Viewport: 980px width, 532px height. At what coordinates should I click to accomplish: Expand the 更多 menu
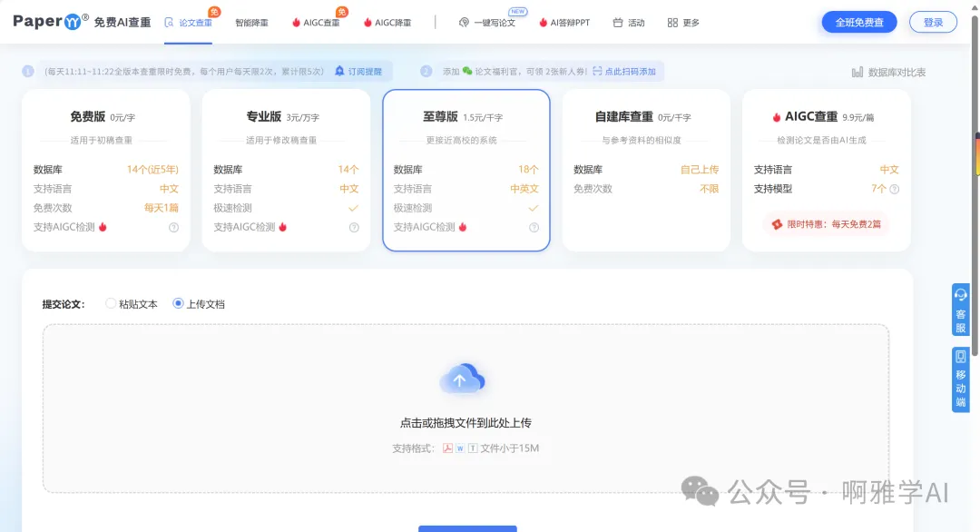point(683,23)
